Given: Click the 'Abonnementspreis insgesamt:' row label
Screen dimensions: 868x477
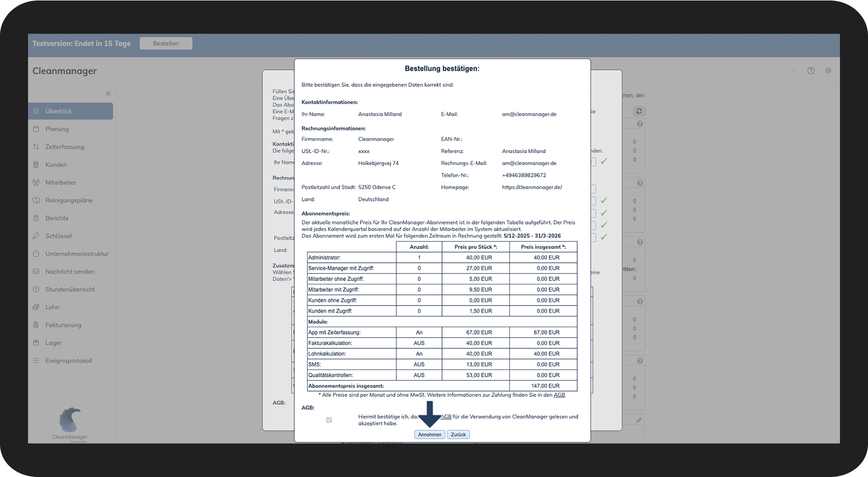Looking at the screenshot, I should [x=346, y=386].
